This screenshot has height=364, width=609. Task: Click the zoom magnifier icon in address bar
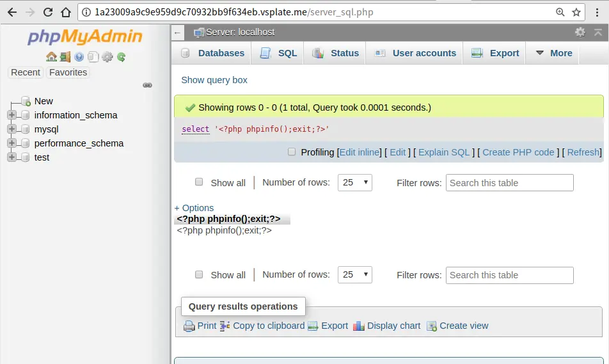(560, 12)
